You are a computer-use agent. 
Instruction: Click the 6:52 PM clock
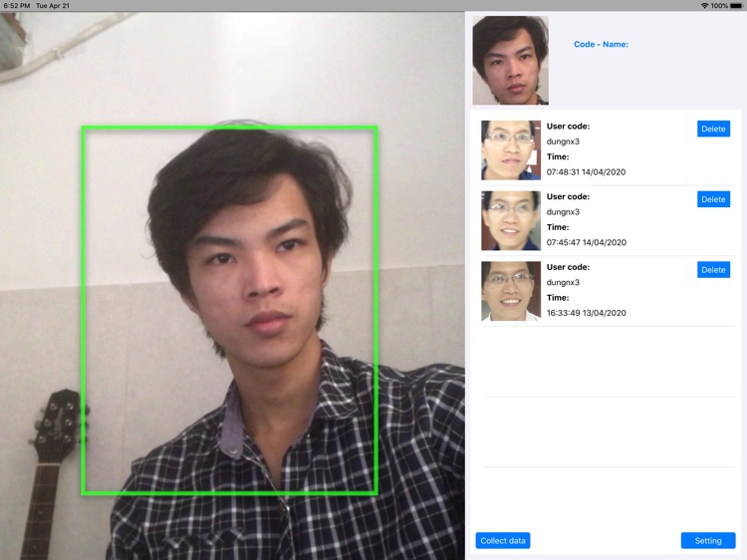click(x=17, y=6)
